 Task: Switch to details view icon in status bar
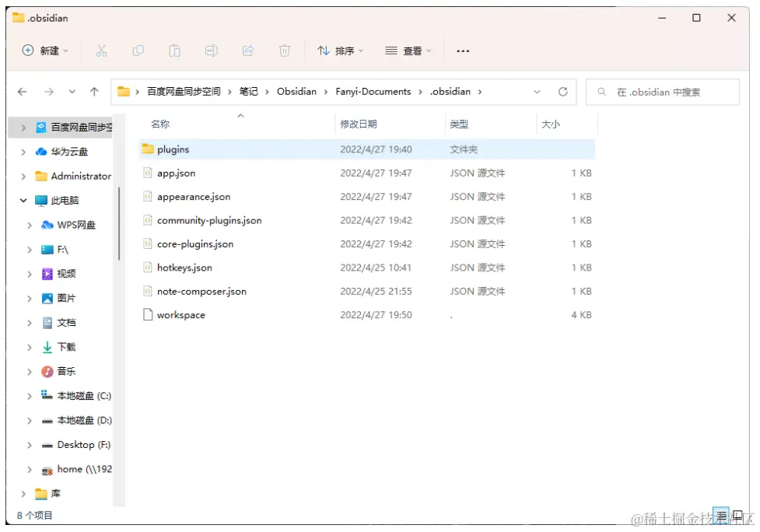721,516
